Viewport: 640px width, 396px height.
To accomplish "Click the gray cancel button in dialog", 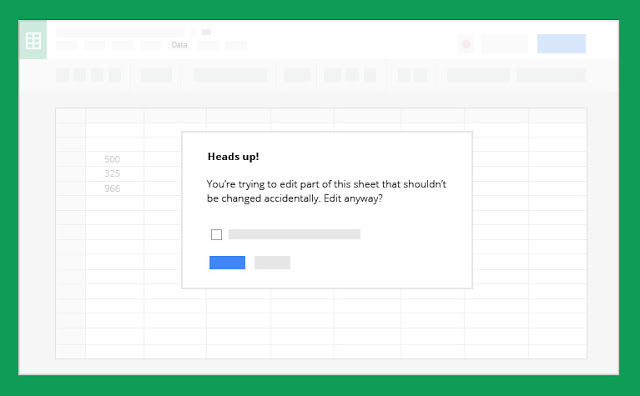I will point(272,263).
